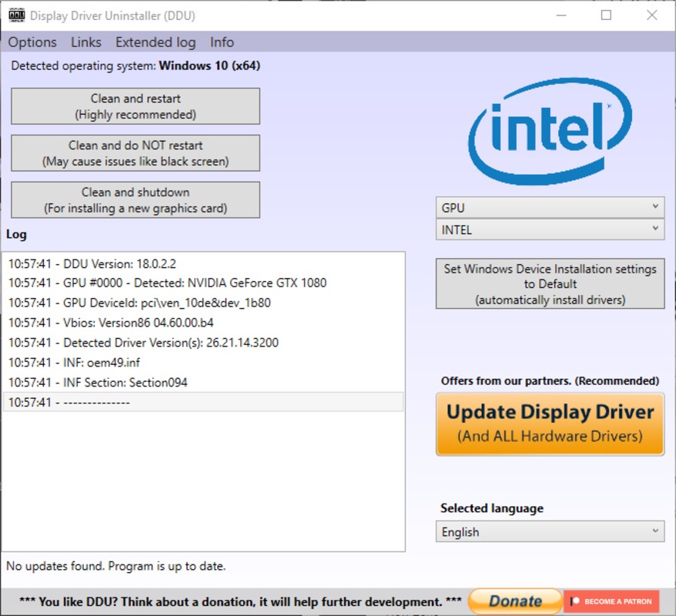This screenshot has width=676, height=616.
Task: Expand the GPU device type dropdown
Action: coord(550,208)
